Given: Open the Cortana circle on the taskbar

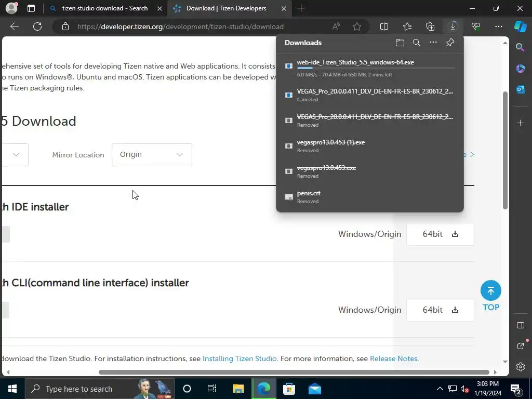Looking at the screenshot, I should coord(187,389).
